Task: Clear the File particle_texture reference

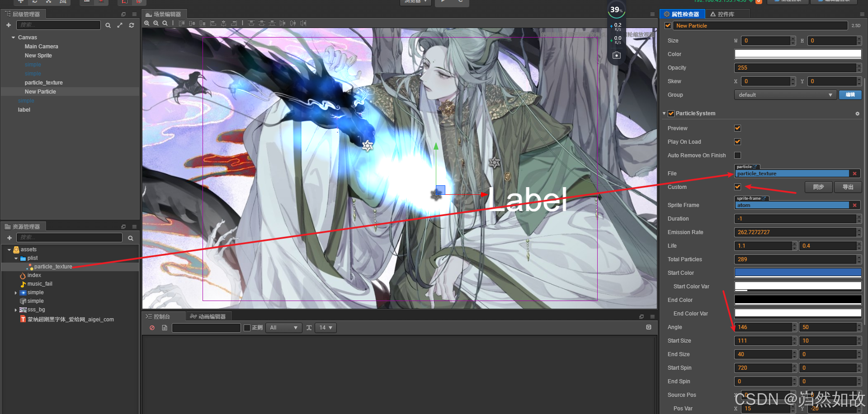Action: pyautogui.click(x=854, y=174)
